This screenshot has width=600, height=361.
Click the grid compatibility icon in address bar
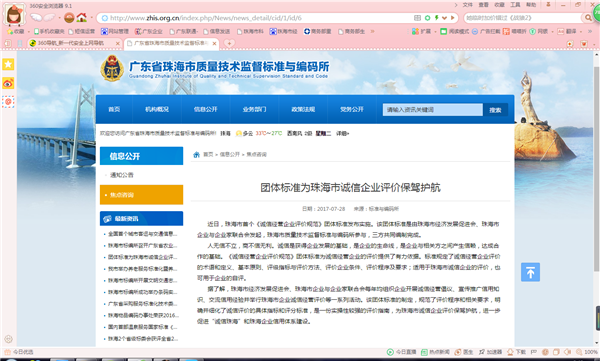[x=417, y=18]
